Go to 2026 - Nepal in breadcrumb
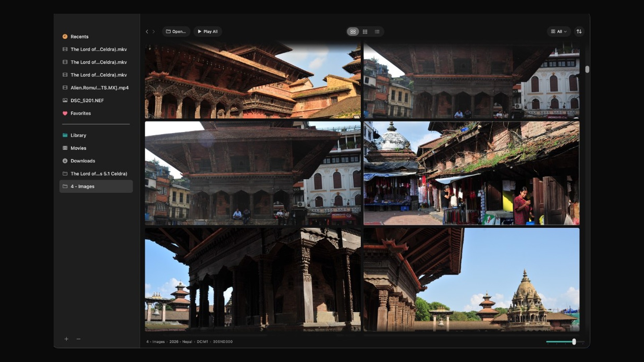This screenshot has height=362, width=644. coord(180,342)
